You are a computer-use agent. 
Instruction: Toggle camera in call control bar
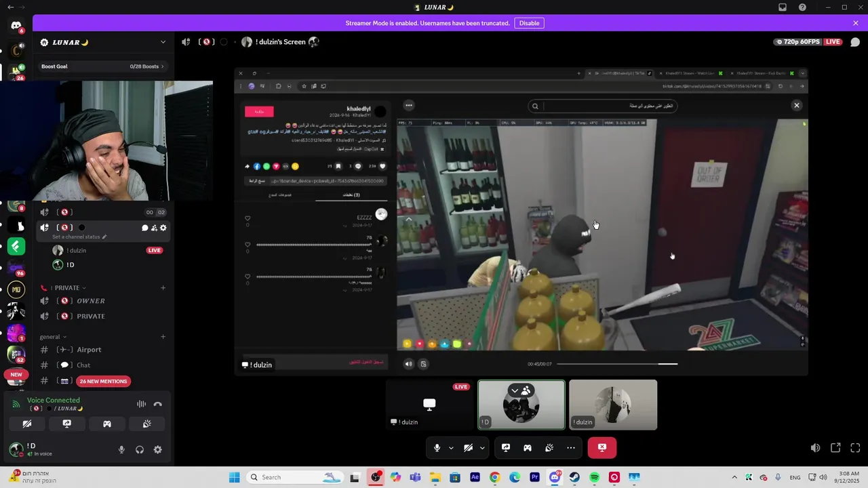[468, 448]
